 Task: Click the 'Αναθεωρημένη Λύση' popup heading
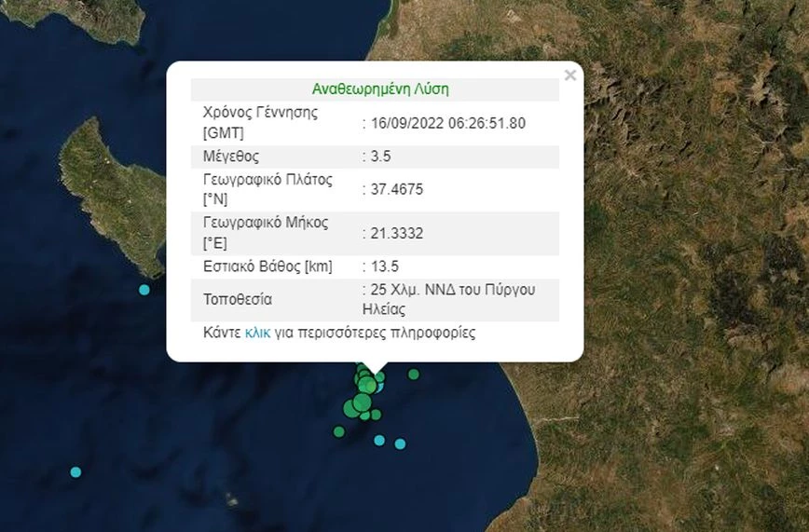click(380, 89)
